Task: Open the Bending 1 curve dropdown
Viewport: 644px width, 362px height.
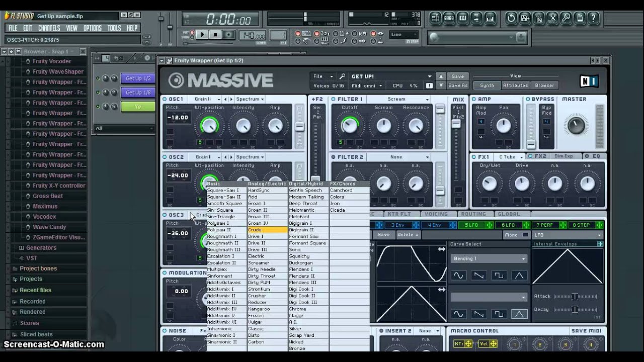Action: (488, 258)
